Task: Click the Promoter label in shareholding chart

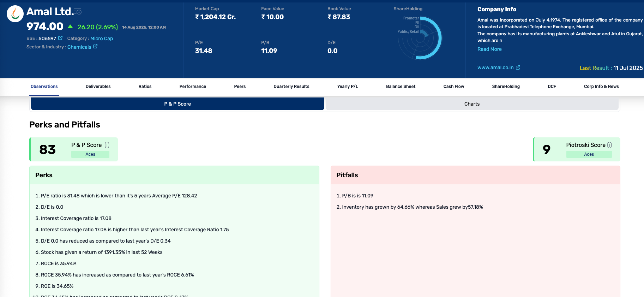Action: click(x=411, y=18)
